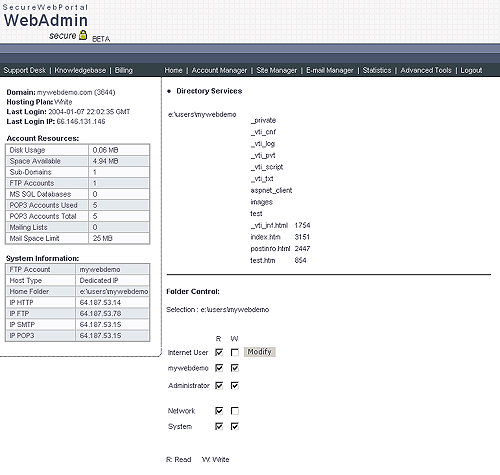Uncheck Administrator write permission
The width and height of the screenshot is (500, 475).
point(235,386)
